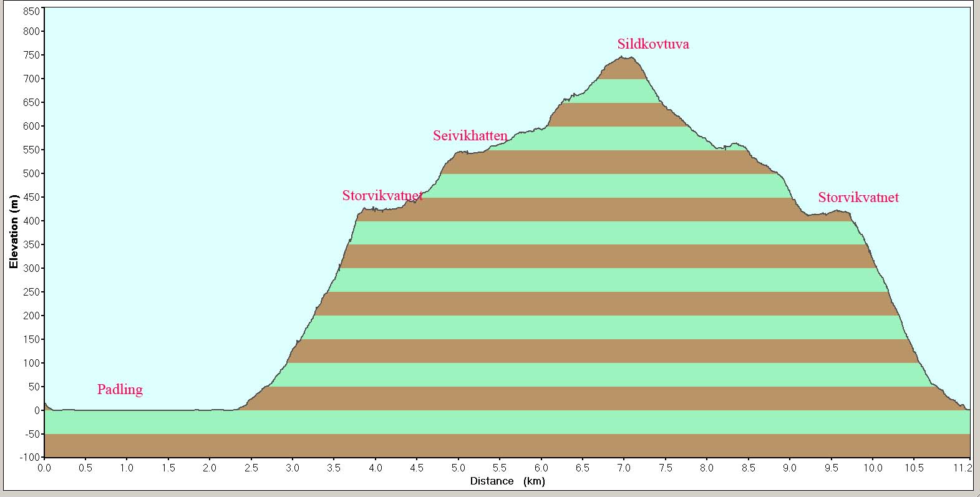Click the -100 elevation tick label
Viewport: 980px width, 497px height.
click(x=29, y=458)
